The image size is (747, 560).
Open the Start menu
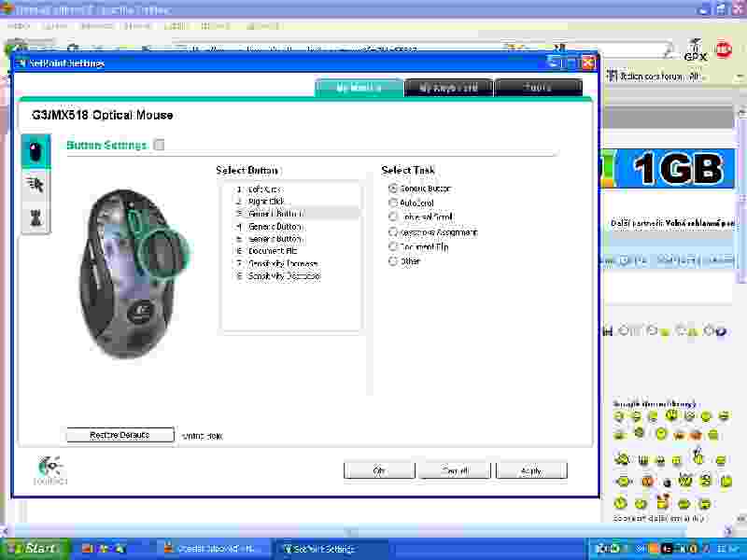[34, 549]
